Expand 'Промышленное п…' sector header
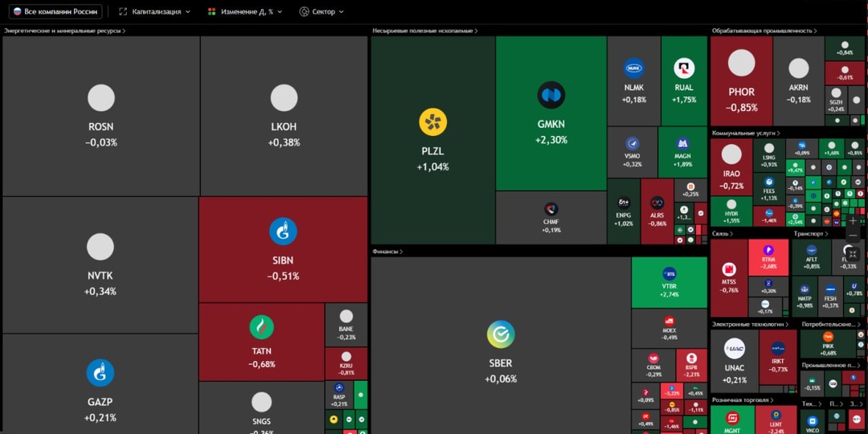The width and height of the screenshot is (868, 434). click(x=831, y=366)
